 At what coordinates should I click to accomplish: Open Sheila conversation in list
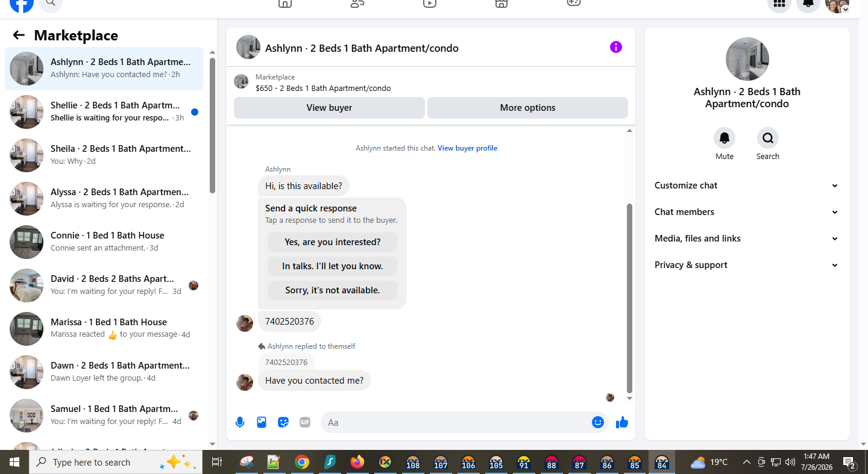[104, 155]
